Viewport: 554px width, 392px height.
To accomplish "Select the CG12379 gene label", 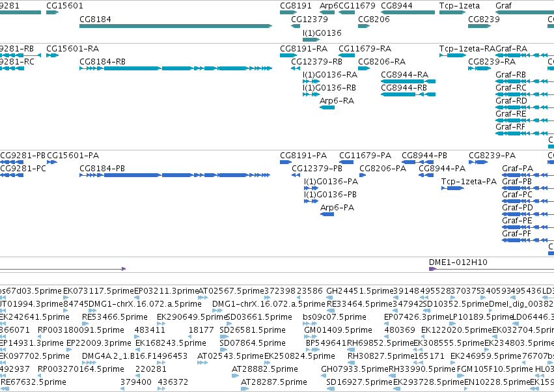I will 309,19.
